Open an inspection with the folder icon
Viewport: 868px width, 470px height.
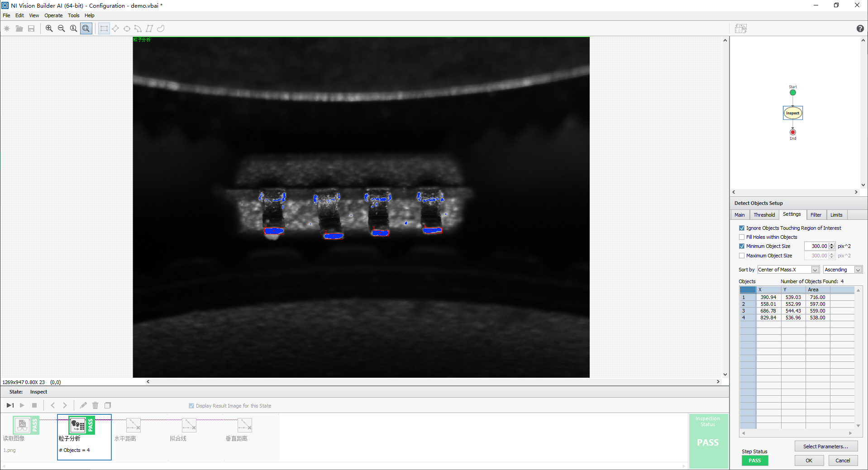coord(19,28)
